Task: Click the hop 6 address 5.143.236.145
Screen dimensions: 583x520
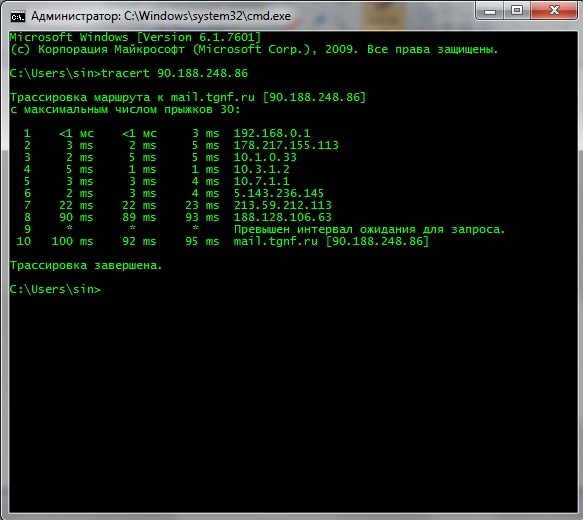Action: [279, 193]
